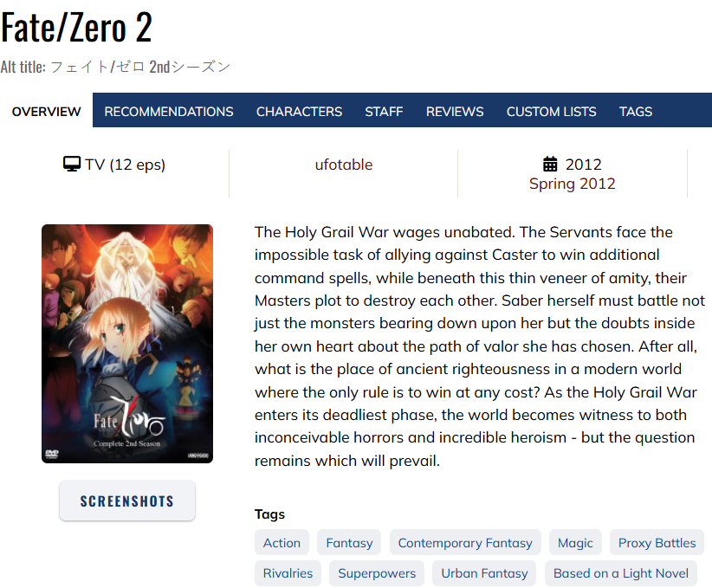
Task: Click the TV monitor icon
Action: [x=72, y=164]
